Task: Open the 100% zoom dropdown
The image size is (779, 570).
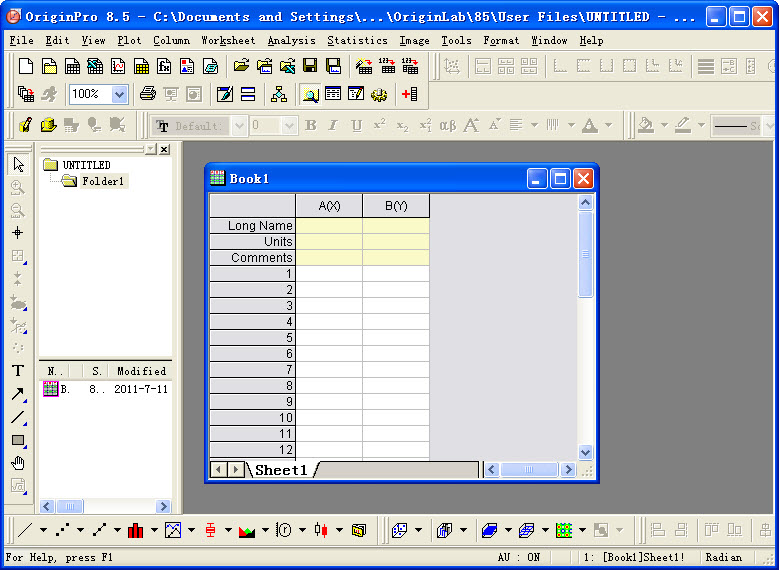Action: pos(120,94)
